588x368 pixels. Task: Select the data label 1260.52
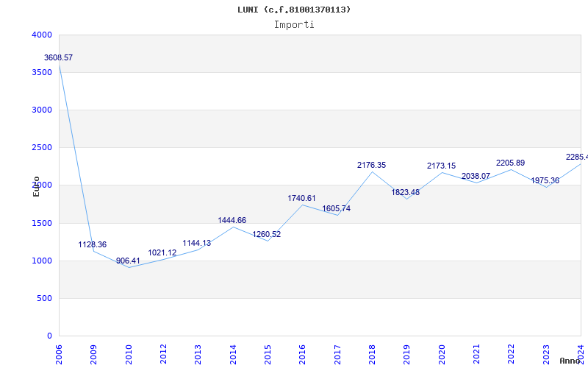coord(267,235)
